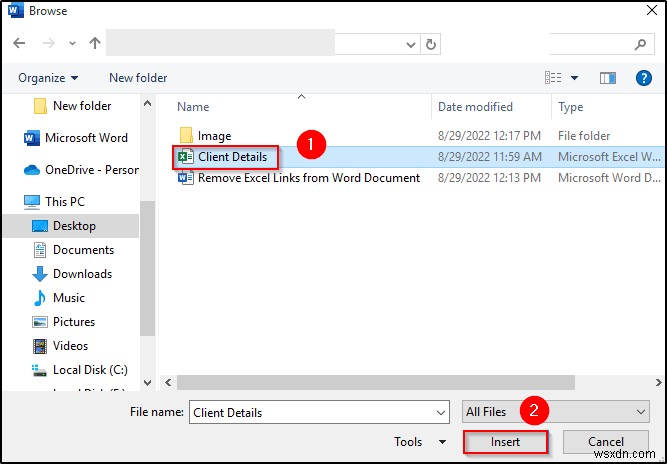
Task: Click the Videos film icon
Action: pyautogui.click(x=40, y=346)
